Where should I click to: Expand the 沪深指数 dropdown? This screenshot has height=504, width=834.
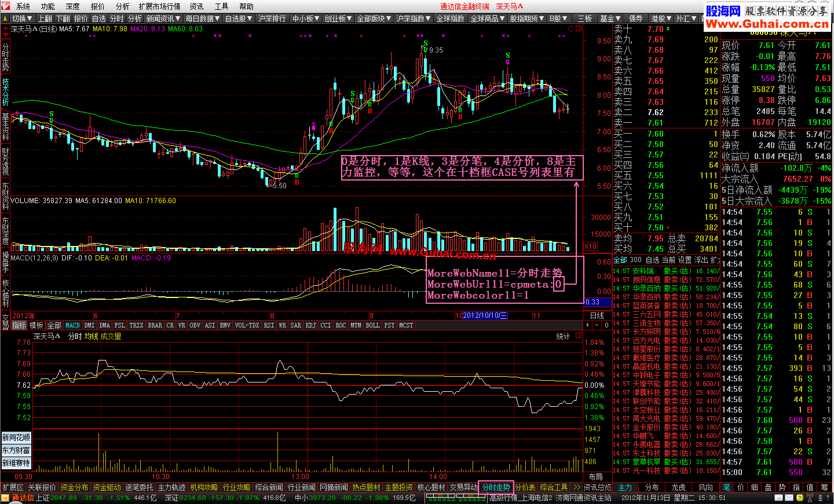[x=414, y=19]
